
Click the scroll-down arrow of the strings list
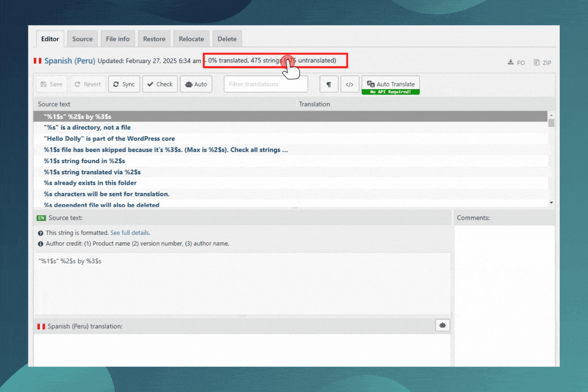(551, 203)
